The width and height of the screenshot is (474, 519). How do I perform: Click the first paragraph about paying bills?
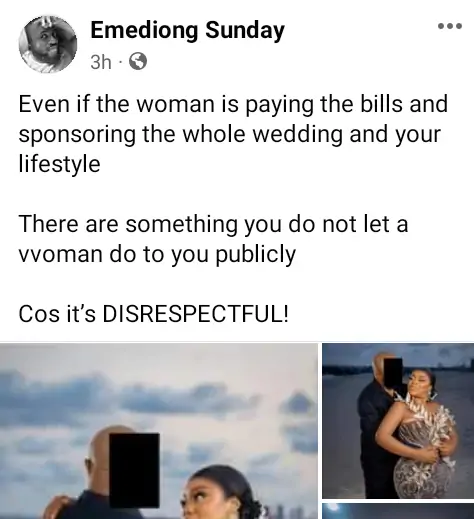pos(233,133)
